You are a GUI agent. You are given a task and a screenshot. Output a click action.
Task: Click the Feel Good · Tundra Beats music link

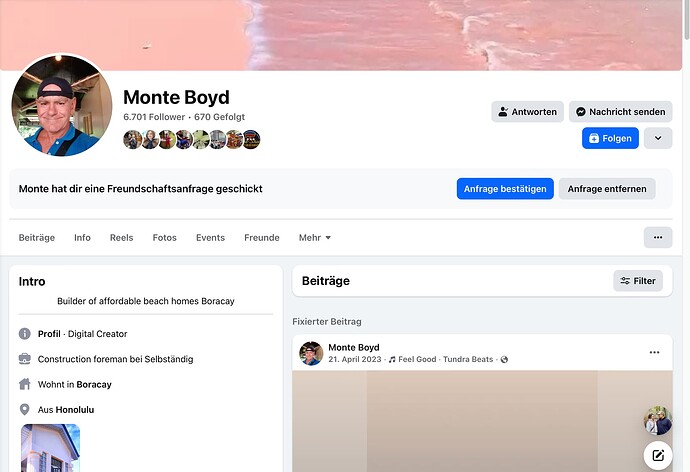coord(445,359)
